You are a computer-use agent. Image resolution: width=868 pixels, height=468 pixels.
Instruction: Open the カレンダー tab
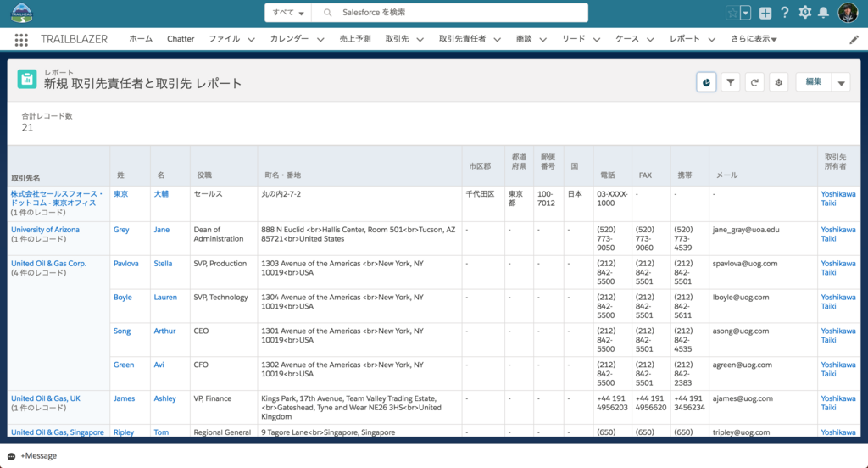pos(290,39)
